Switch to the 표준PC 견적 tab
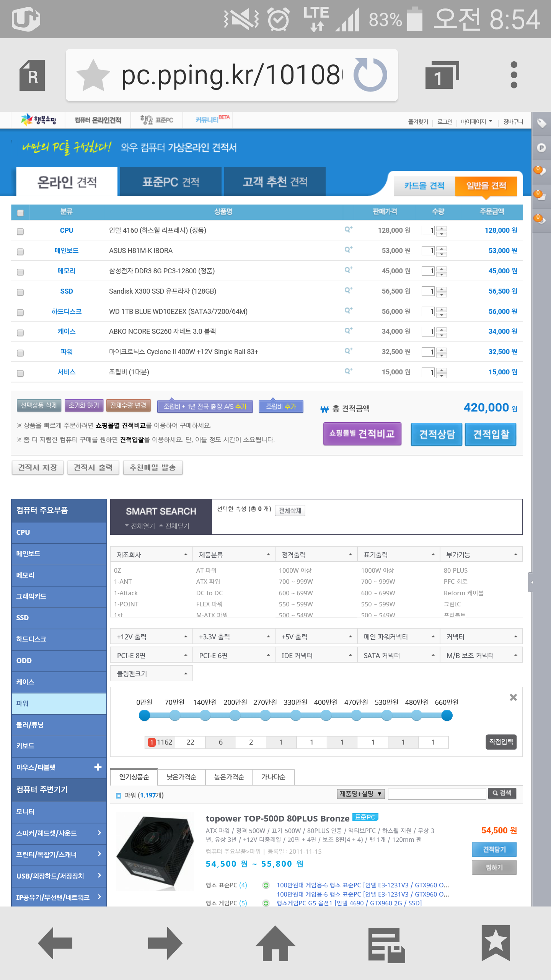 171,182
